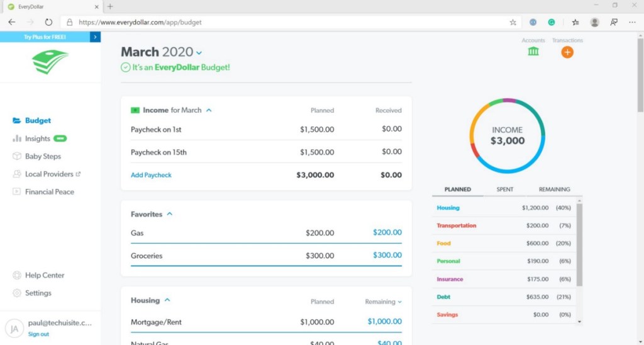Bookmark the page with the star icon

coord(513,22)
